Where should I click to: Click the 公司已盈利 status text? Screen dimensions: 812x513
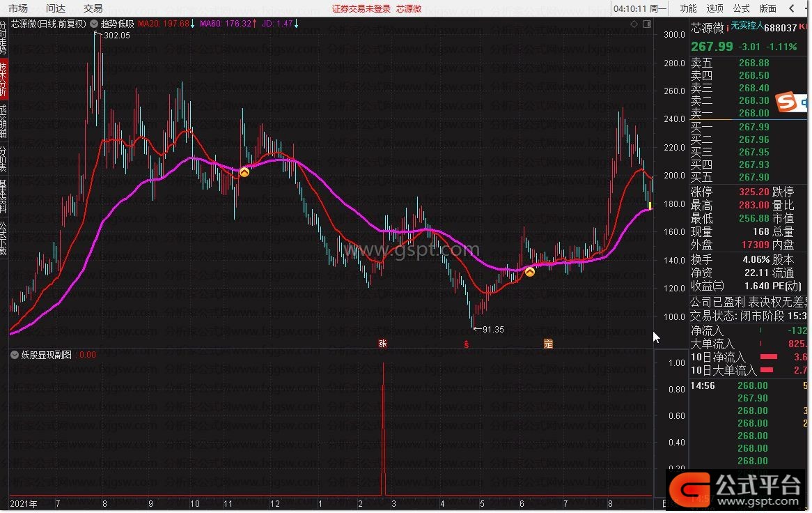pyautogui.click(x=717, y=302)
